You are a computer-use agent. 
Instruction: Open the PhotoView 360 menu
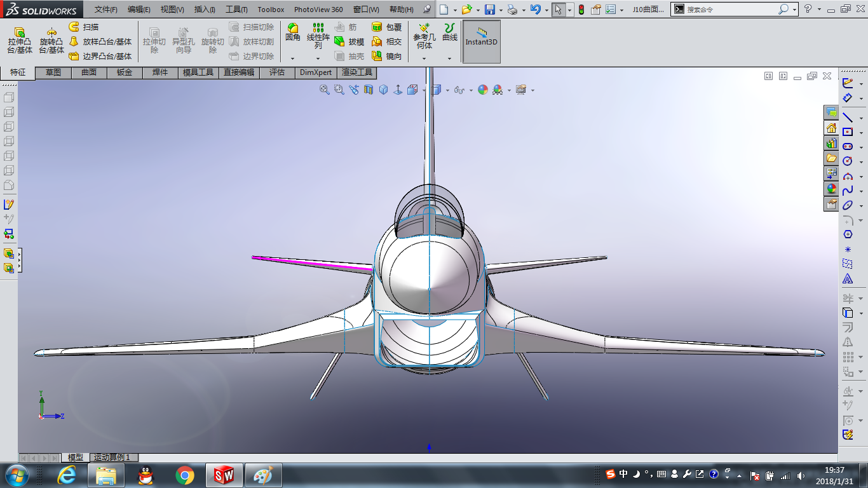(318, 10)
